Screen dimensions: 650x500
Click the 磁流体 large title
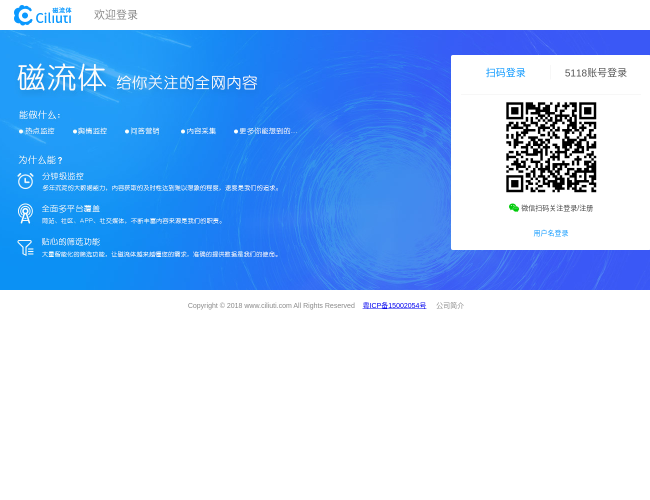coord(62,78)
